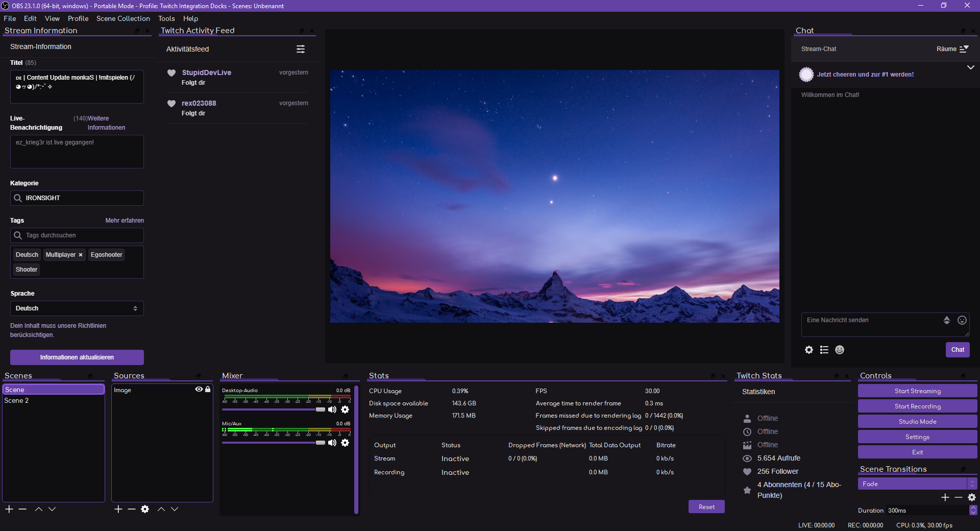
Task: Open the Sources panel settings gear icon
Action: click(145, 509)
